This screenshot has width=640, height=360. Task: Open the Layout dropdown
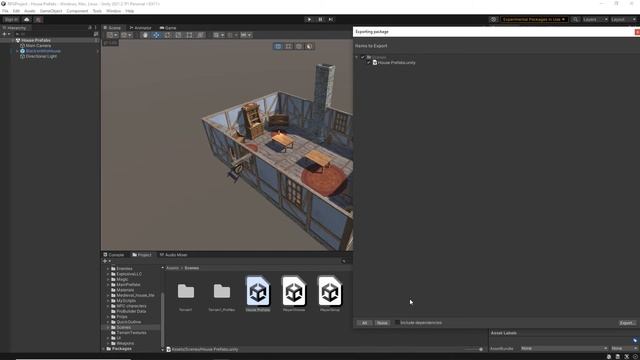[624, 19]
